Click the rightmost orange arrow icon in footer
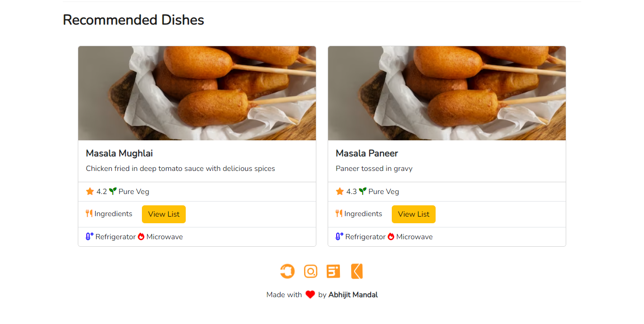 pyautogui.click(x=356, y=271)
